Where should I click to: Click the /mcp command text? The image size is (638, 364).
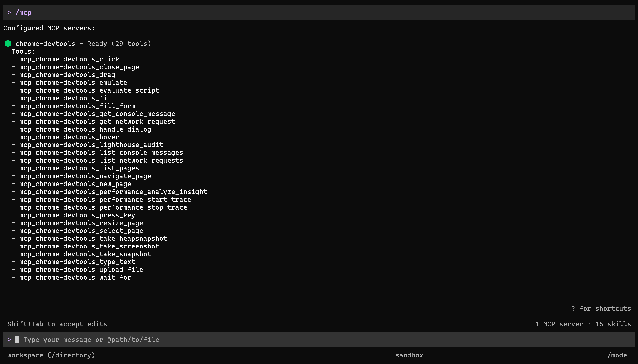point(23,12)
